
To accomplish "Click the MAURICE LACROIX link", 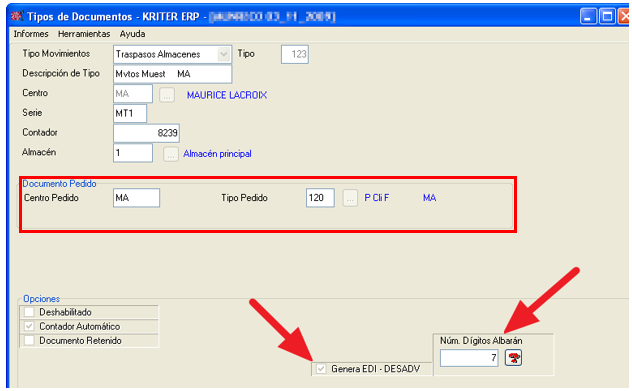I will (x=227, y=95).
